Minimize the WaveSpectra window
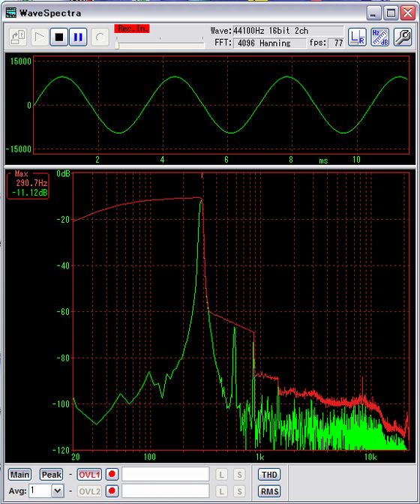 coord(373,13)
